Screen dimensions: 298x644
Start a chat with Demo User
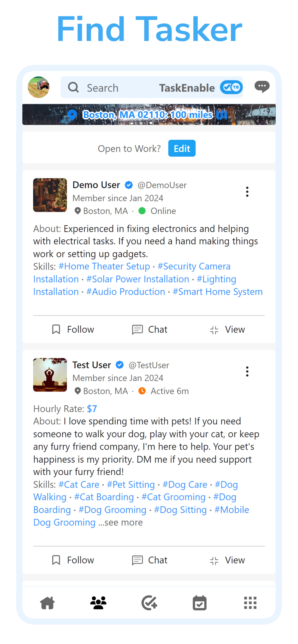tap(149, 329)
